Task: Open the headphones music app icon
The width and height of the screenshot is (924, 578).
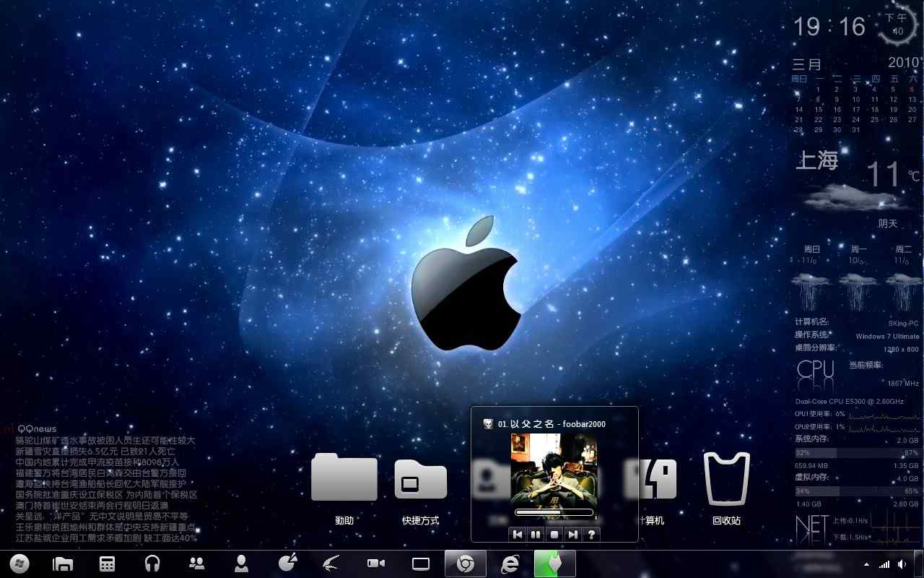Action: click(x=152, y=564)
